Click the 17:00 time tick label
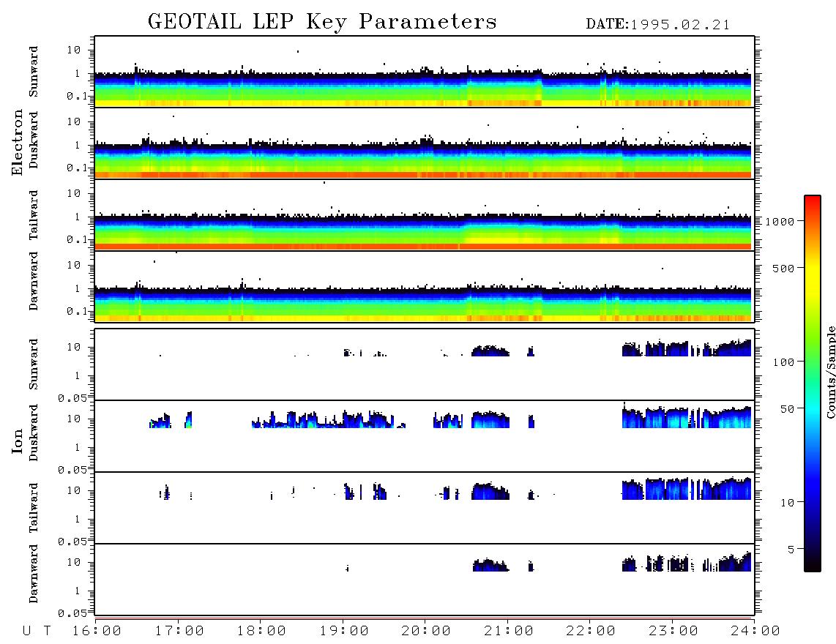The image size is (836, 644). 179,631
